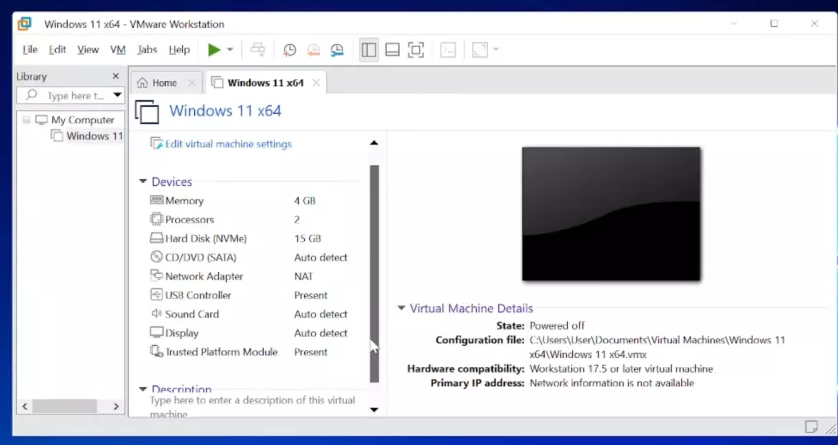Viewport: 838px width, 445px height.
Task: Enter full screen mode icon
Action: click(x=416, y=50)
